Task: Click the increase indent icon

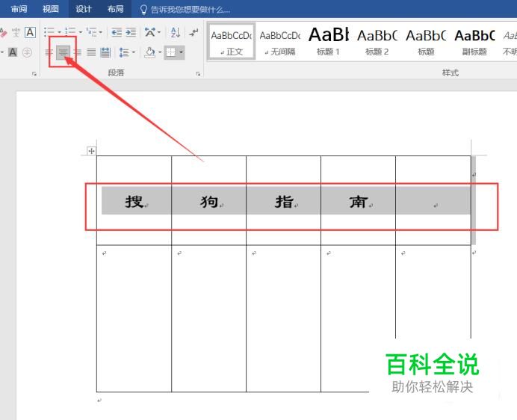Action: coord(131,32)
